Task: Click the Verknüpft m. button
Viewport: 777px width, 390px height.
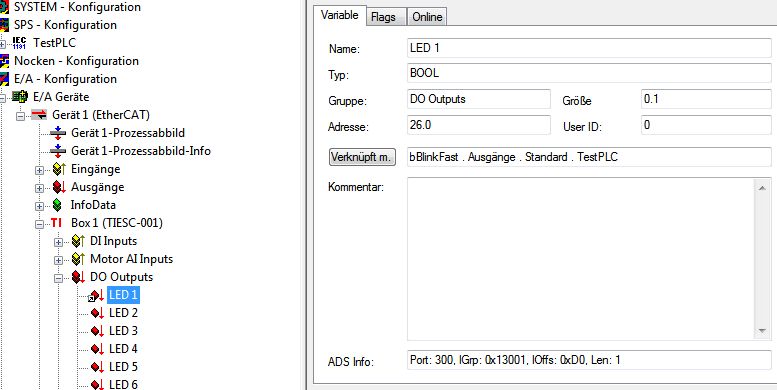Action: (362, 157)
